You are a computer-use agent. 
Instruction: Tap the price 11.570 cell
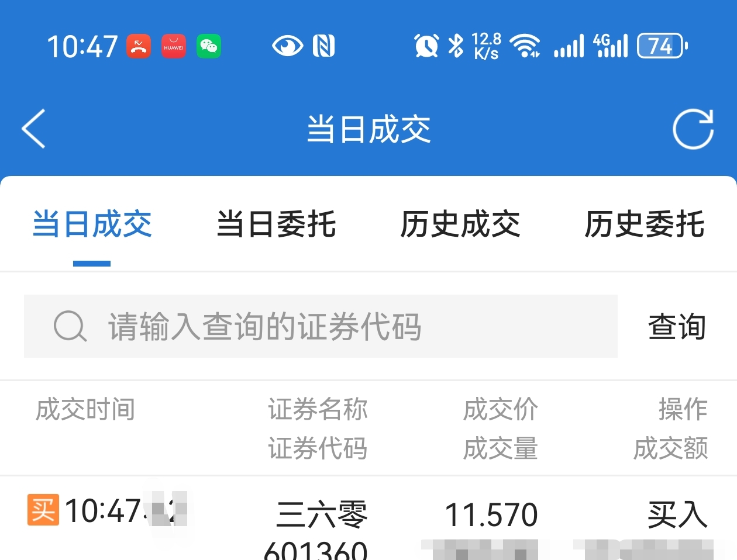pyautogui.click(x=491, y=515)
